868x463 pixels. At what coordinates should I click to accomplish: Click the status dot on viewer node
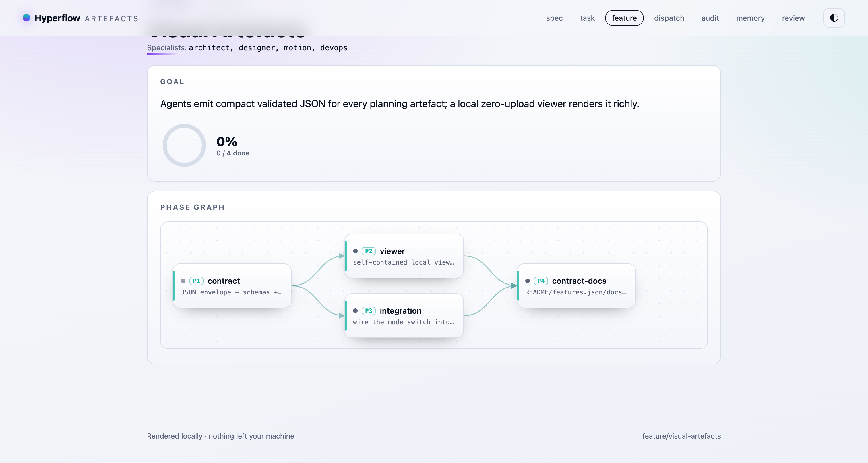(355, 251)
